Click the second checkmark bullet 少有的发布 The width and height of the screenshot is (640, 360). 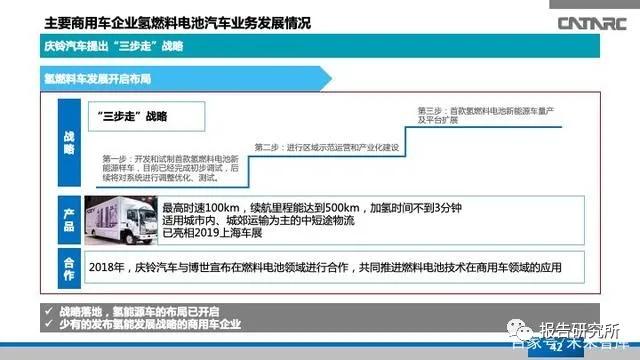tap(143, 324)
